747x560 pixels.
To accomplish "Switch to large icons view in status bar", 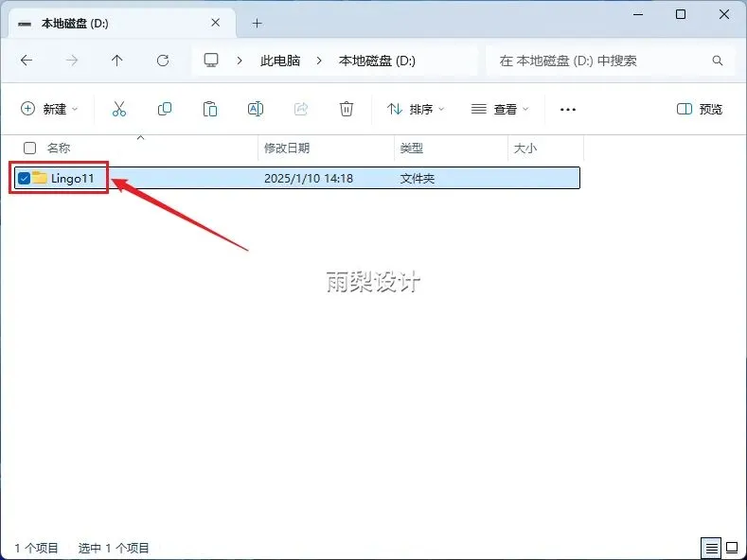I will pyautogui.click(x=732, y=548).
